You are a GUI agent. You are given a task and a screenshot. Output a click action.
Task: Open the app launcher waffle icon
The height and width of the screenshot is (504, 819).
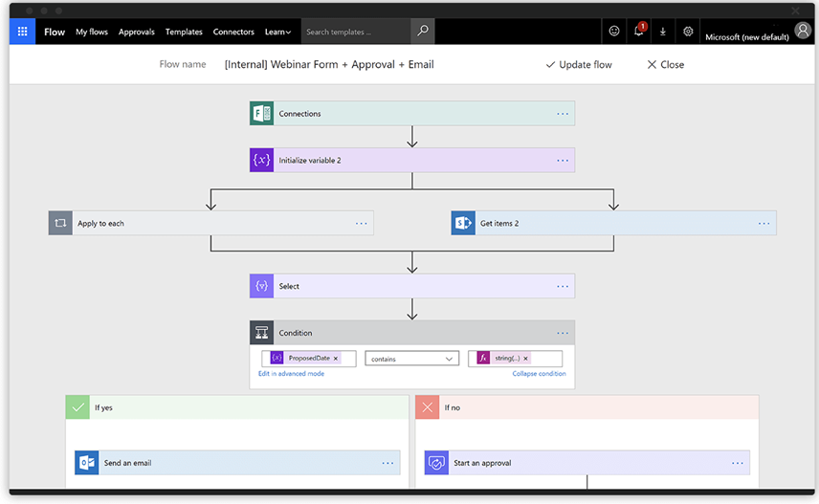[x=22, y=32]
